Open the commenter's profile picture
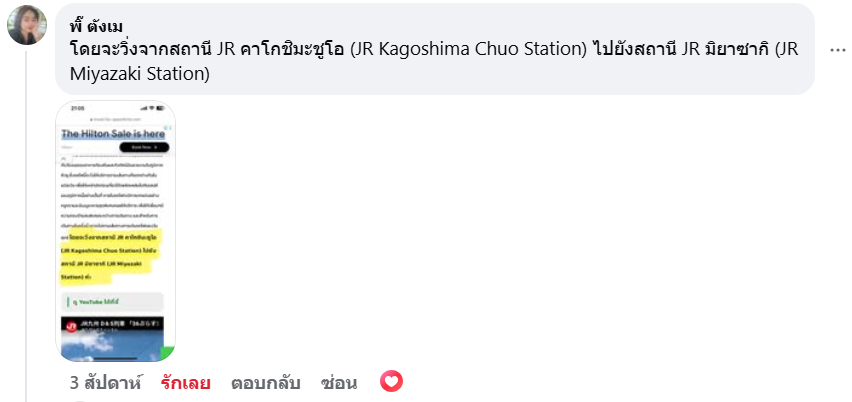852x402 pixels. pos(27,25)
